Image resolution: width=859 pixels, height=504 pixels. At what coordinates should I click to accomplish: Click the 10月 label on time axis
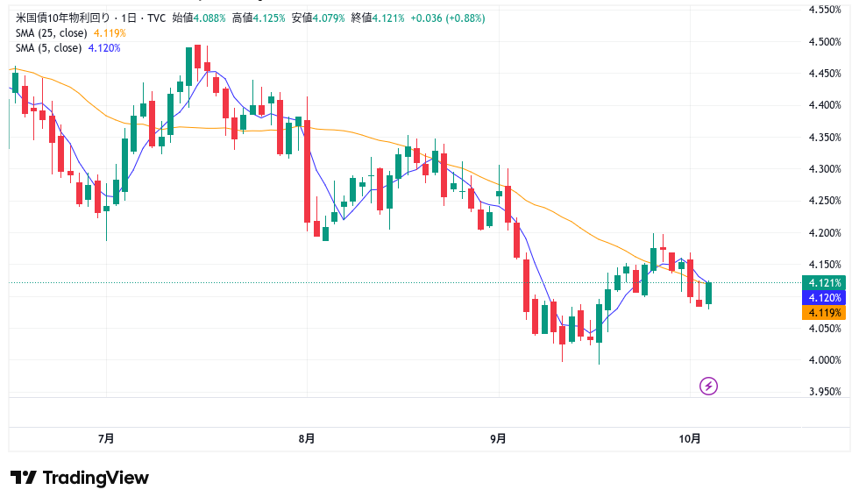pyautogui.click(x=690, y=439)
